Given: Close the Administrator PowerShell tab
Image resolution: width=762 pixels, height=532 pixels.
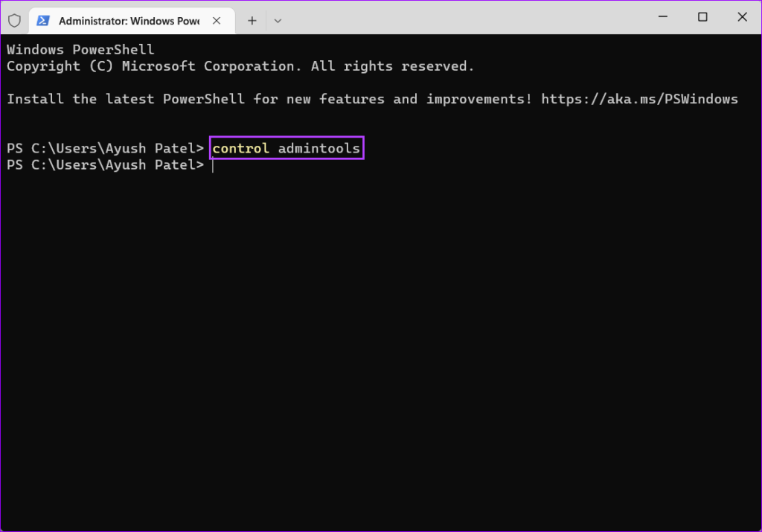Looking at the screenshot, I should click(x=218, y=21).
